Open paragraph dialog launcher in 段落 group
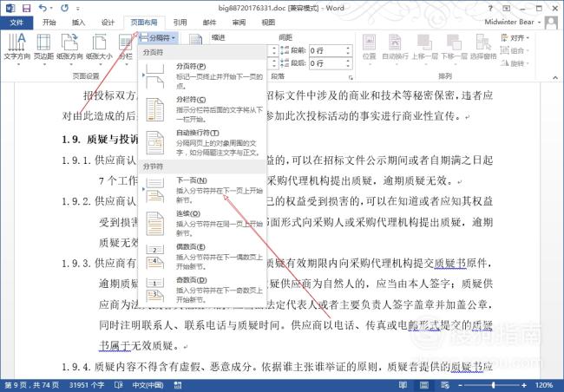Image resolution: width=564 pixels, height=392 pixels. 351,77
